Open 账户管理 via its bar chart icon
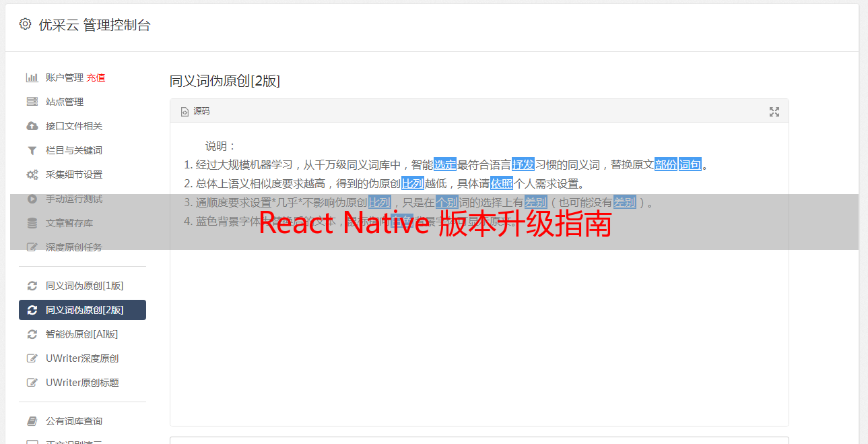868x444 pixels. tap(32, 77)
